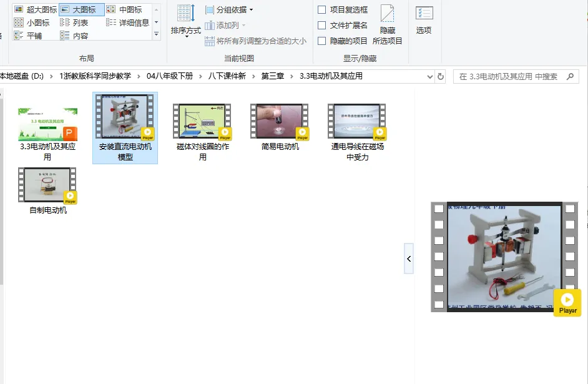Expand chevron after 1浙教版科学同步教学
The width and height of the screenshot is (588, 384).
pos(139,77)
